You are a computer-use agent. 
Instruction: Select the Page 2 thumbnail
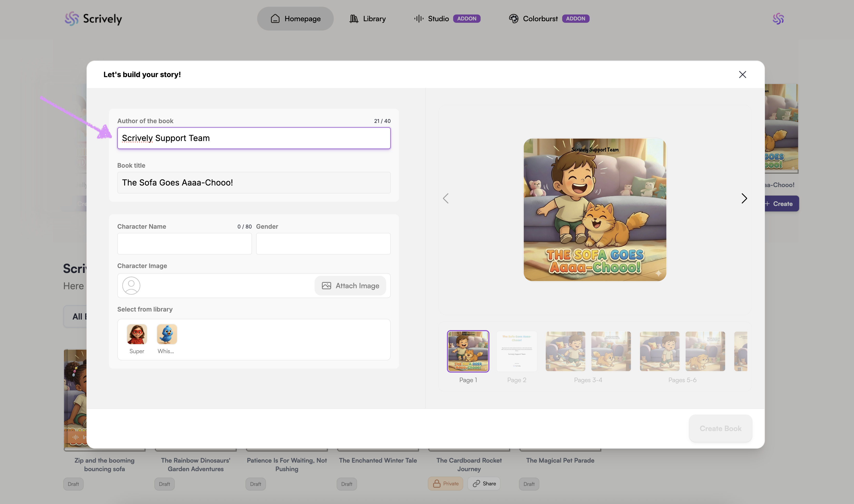click(517, 351)
